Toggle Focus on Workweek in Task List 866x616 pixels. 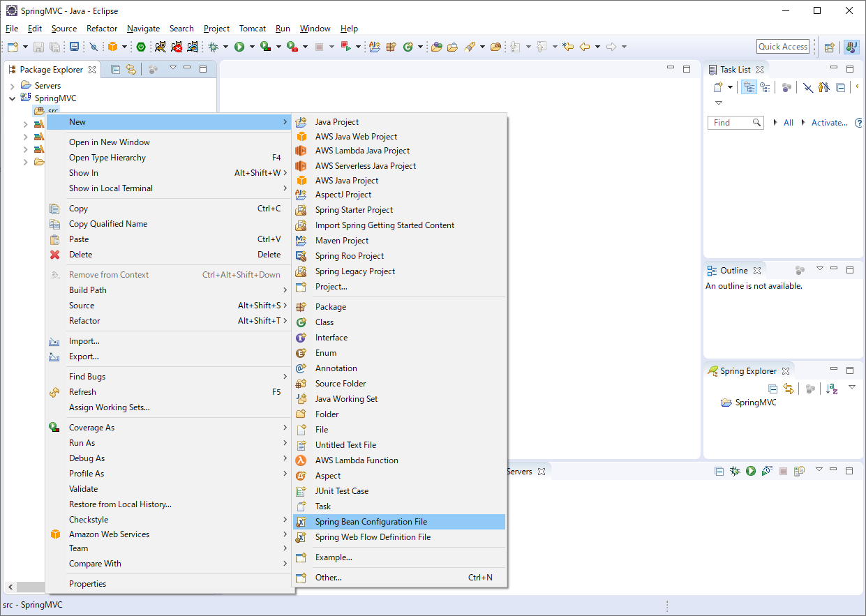[786, 87]
